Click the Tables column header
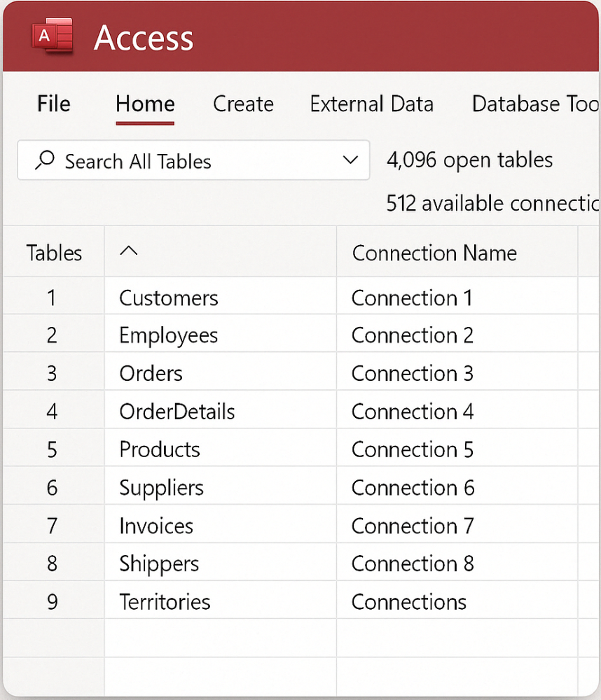601x700 pixels. click(54, 253)
